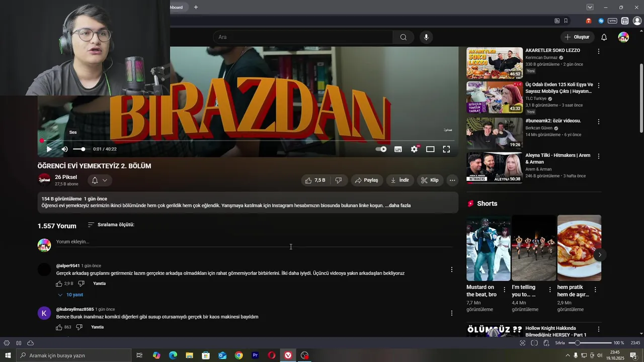Open Windows Start menu
Screen dimensions: 644x362
coord(8,355)
